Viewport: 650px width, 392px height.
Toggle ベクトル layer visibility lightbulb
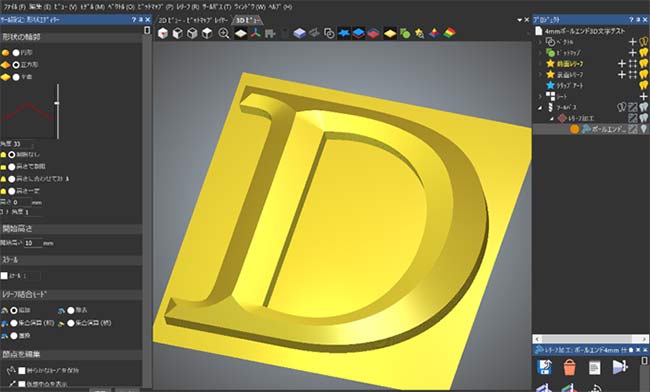[643, 42]
